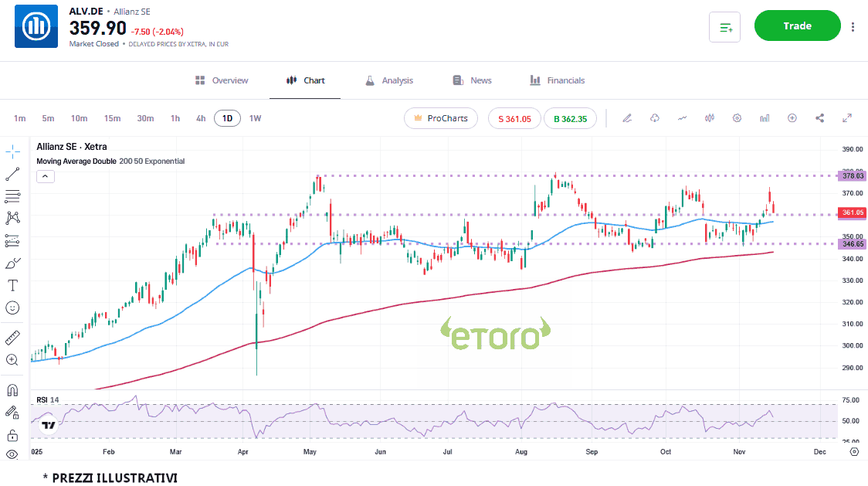Open the three-dot more options menu

853,26
